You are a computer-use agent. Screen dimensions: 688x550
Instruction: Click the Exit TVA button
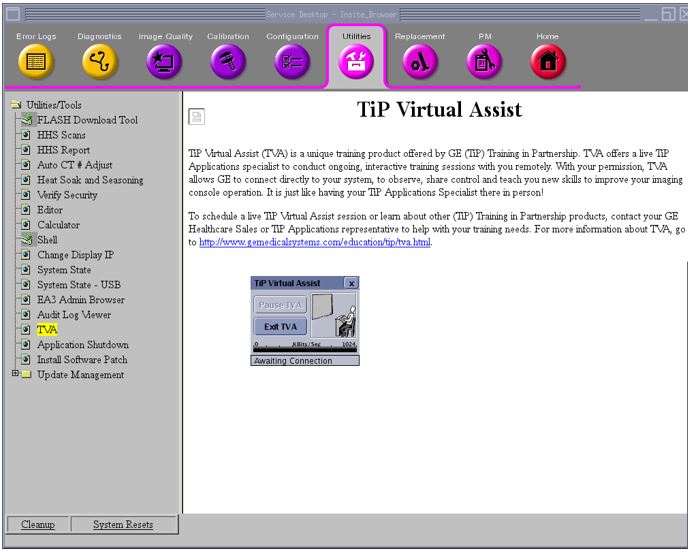click(280, 326)
